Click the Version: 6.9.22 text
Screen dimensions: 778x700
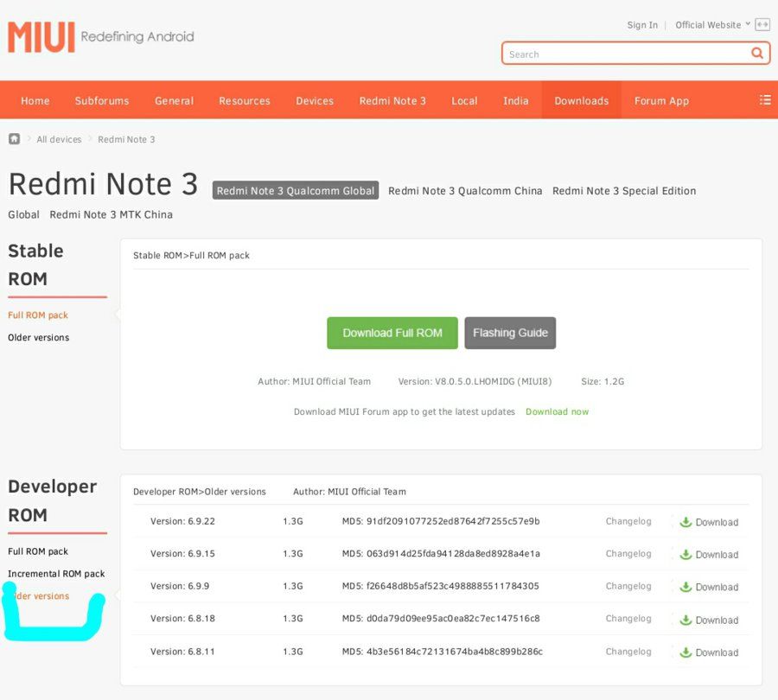182,521
